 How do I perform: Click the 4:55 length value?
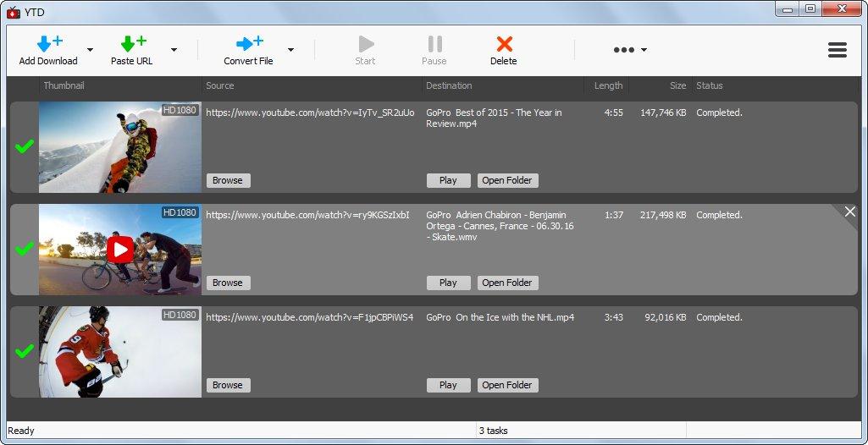coord(613,113)
